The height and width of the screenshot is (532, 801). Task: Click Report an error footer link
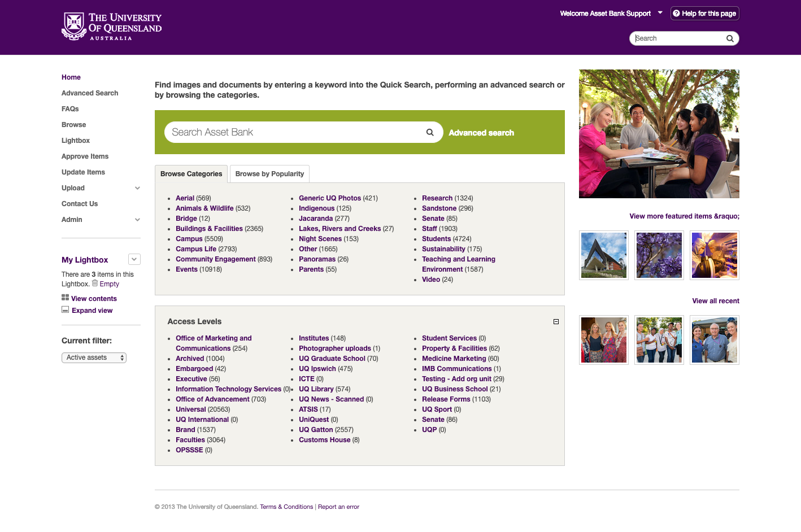[338, 507]
